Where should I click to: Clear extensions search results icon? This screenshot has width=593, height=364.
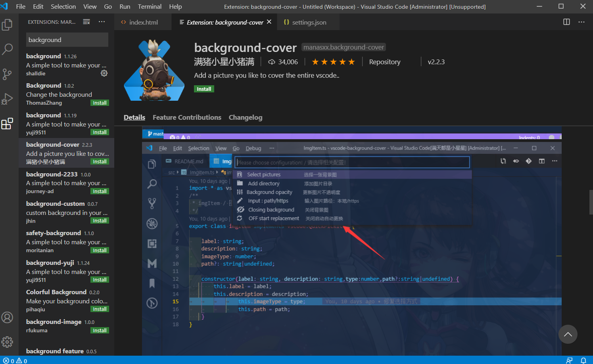tap(86, 22)
